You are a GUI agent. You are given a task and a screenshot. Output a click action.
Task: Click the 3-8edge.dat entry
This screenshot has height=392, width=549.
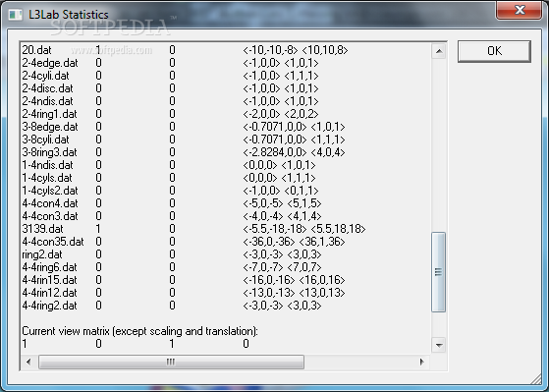[50, 127]
